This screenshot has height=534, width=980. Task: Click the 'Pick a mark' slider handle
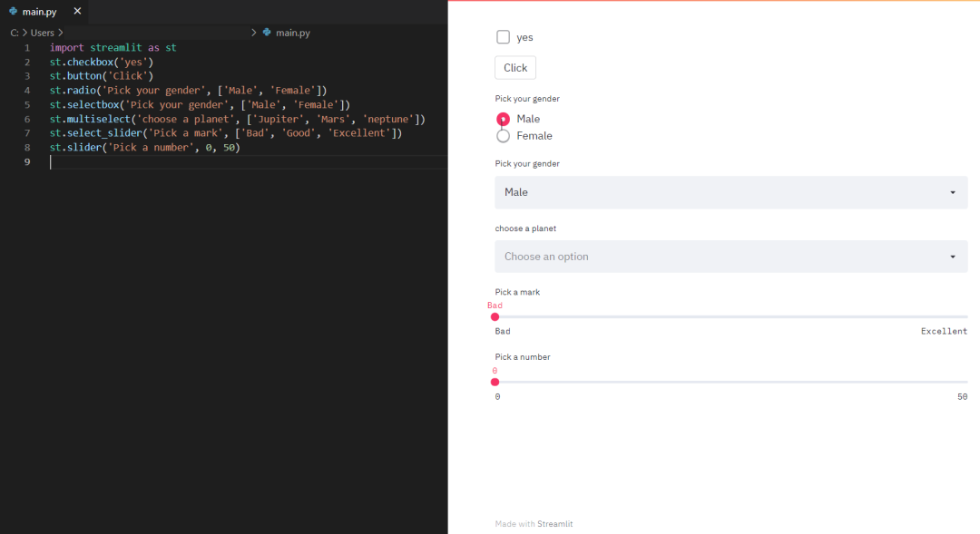point(495,316)
